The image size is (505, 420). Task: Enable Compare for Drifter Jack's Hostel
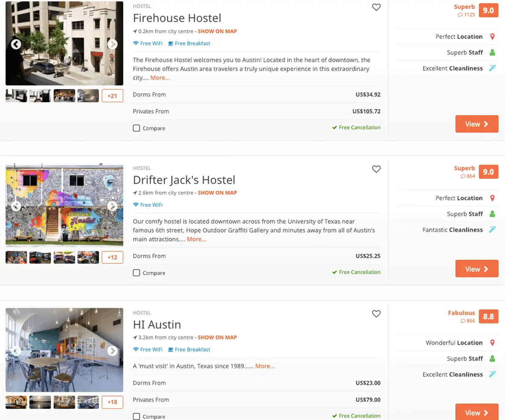pos(137,273)
